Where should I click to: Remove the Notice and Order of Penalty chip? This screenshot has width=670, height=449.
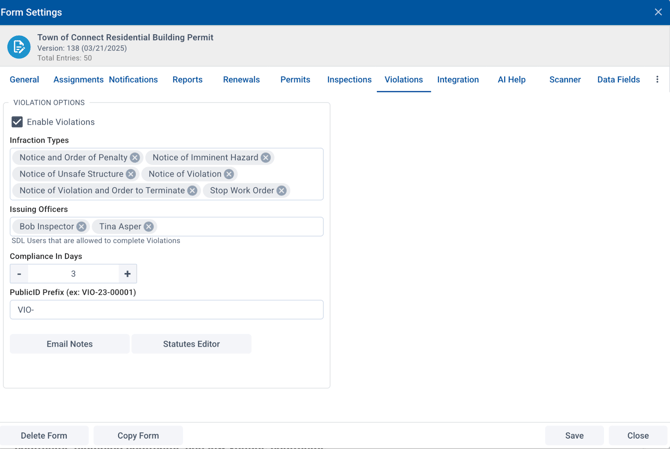coord(135,158)
